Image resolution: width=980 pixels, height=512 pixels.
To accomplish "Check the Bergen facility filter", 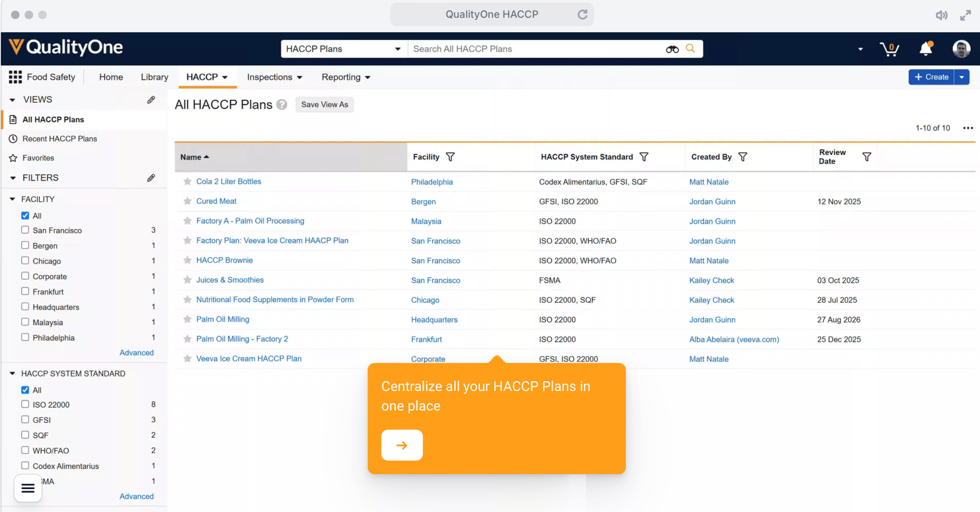I will coord(25,245).
